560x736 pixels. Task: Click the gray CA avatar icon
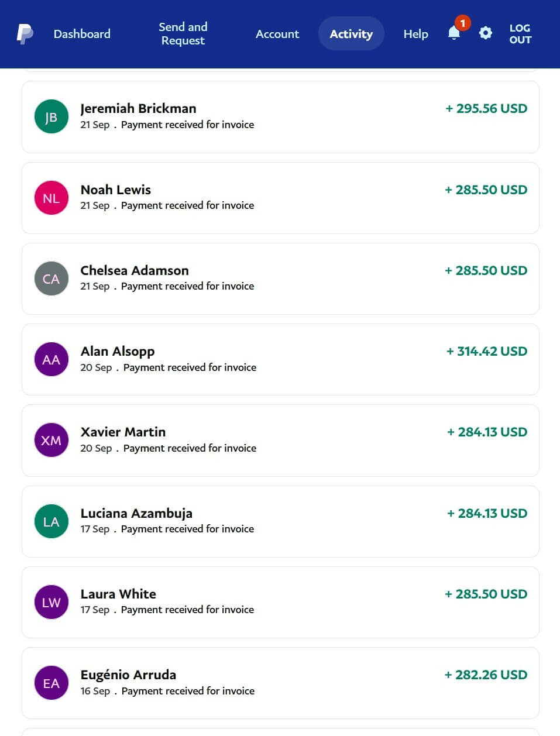pos(51,278)
